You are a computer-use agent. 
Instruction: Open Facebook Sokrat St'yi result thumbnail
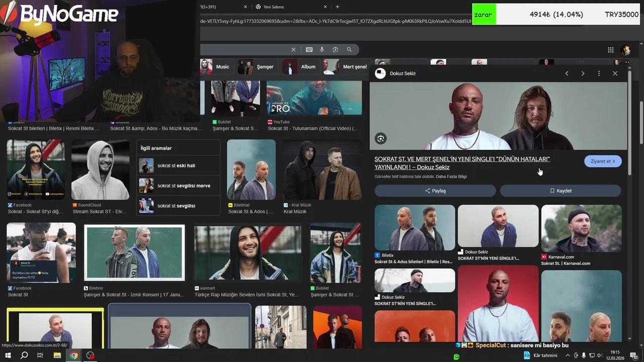pyautogui.click(x=35, y=169)
